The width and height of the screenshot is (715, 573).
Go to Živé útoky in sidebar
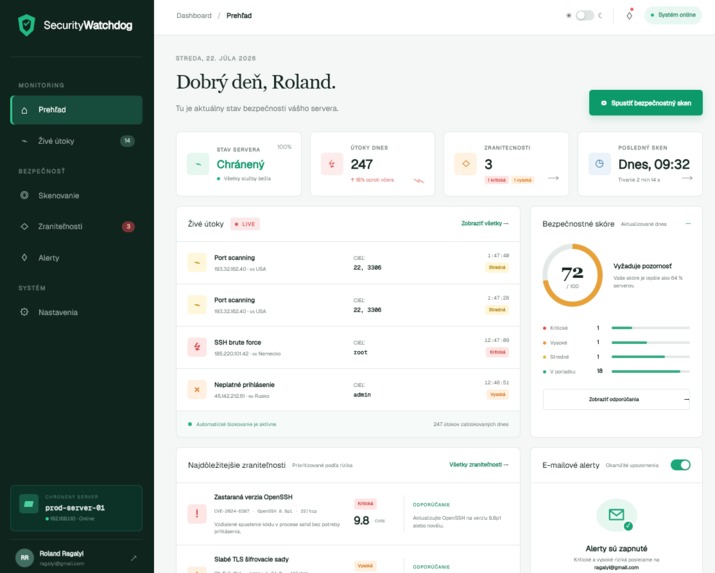click(77, 141)
